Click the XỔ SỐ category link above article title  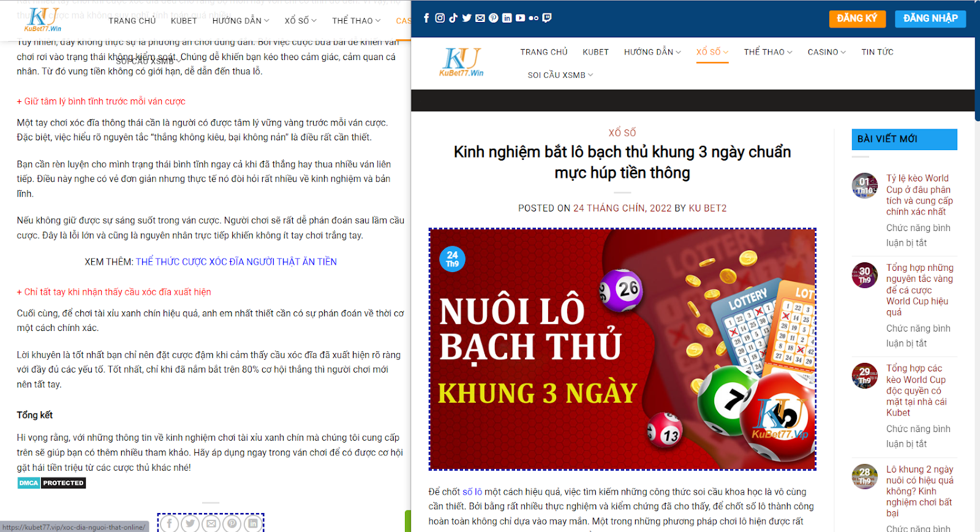622,132
